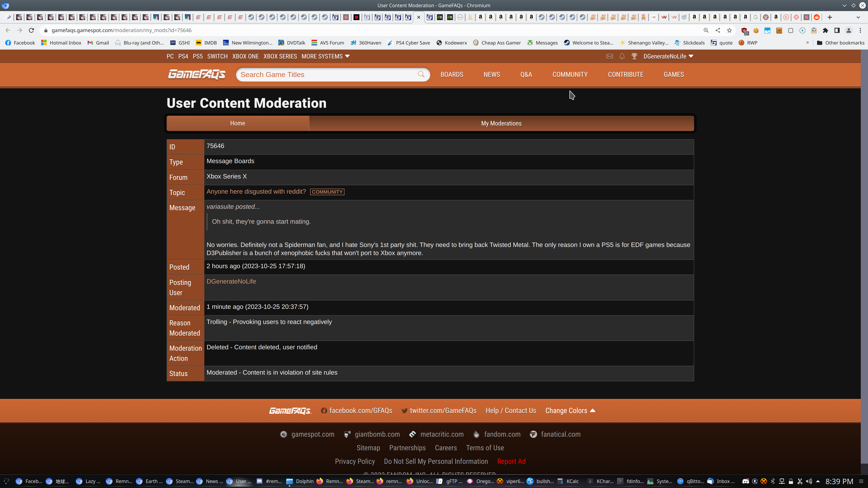
Task: Switch to the My Moderations tab
Action: click(501, 123)
